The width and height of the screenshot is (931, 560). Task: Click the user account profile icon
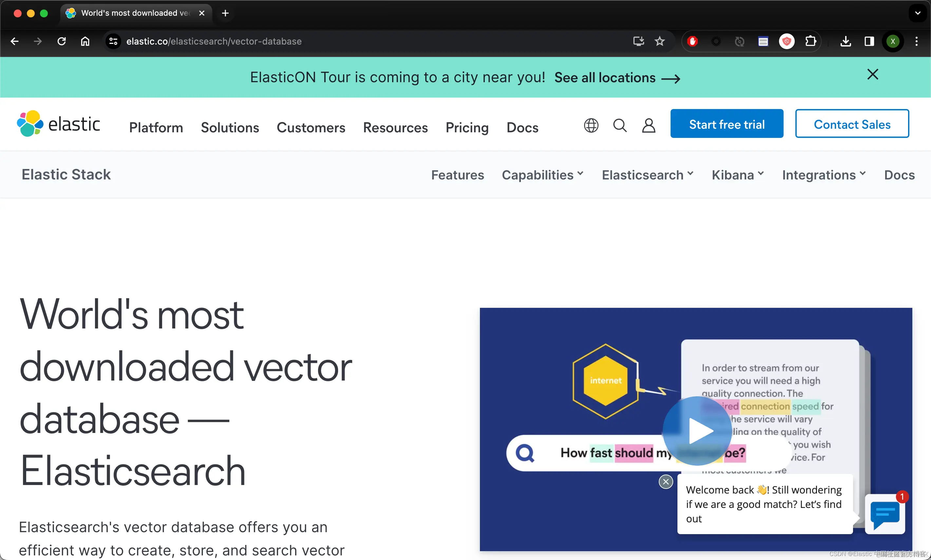coord(648,125)
